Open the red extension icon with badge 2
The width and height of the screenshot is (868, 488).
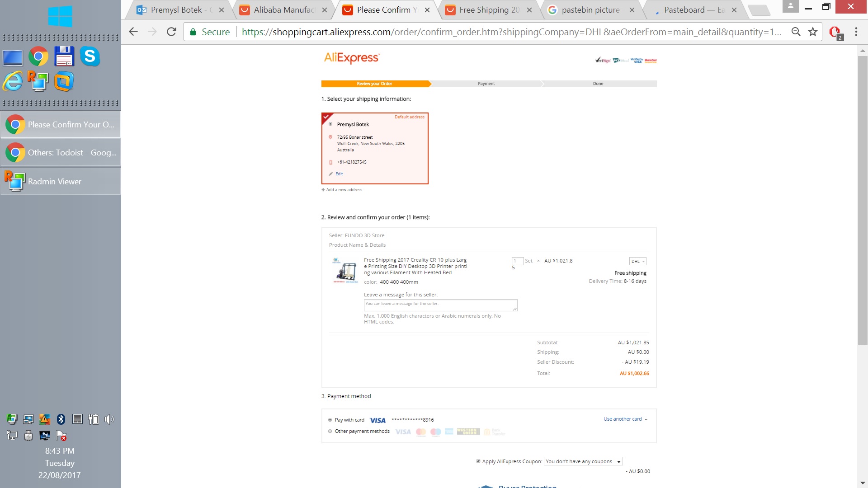[835, 33]
